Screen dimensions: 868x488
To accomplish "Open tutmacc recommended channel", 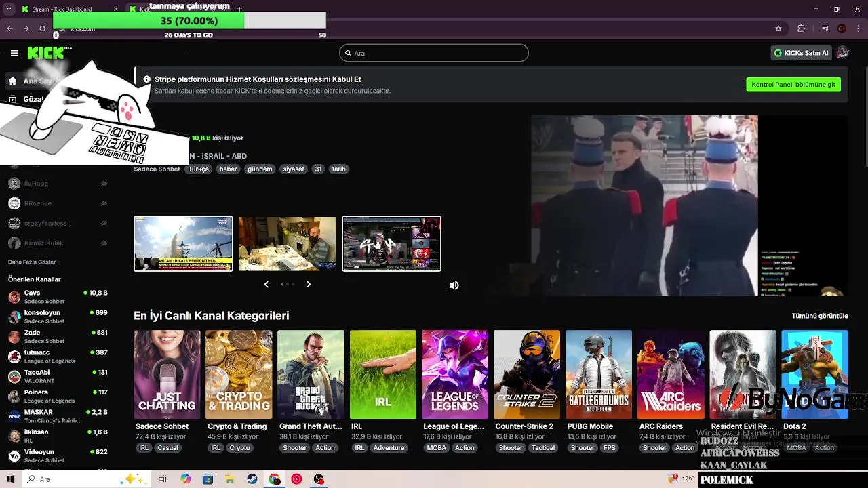I will [58, 357].
